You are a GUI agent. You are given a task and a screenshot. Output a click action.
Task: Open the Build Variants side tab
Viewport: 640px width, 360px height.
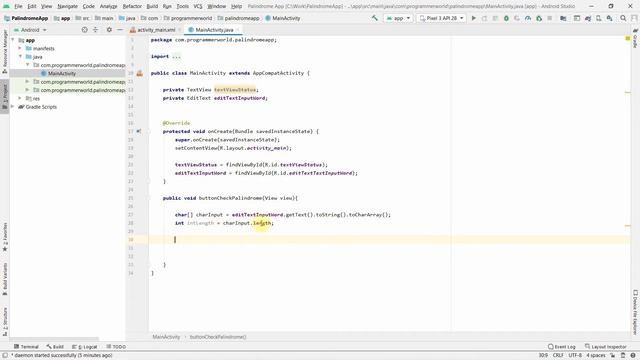coord(4,279)
